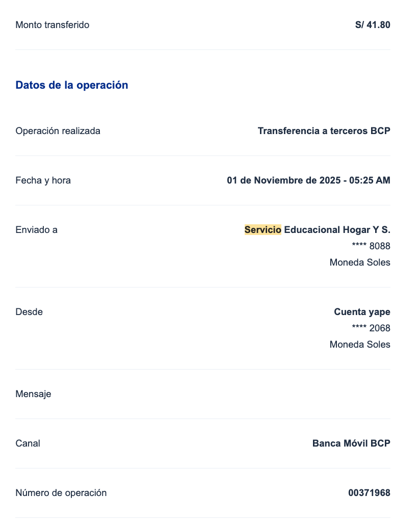Click "Moneda Soles" below account 2068
The width and height of the screenshot is (420, 522).
(360, 345)
